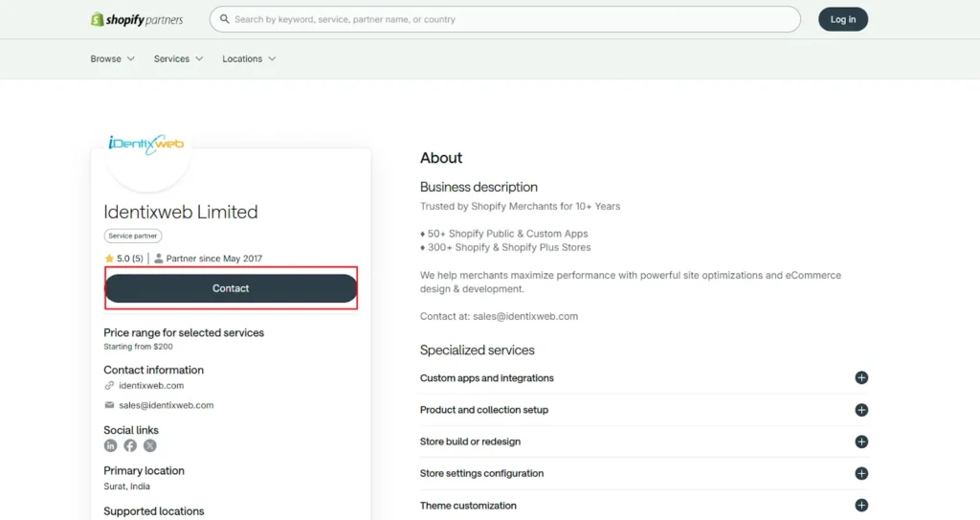Image resolution: width=980 pixels, height=520 pixels.
Task: Click the link icon beside identixweb.com
Action: [x=109, y=386]
